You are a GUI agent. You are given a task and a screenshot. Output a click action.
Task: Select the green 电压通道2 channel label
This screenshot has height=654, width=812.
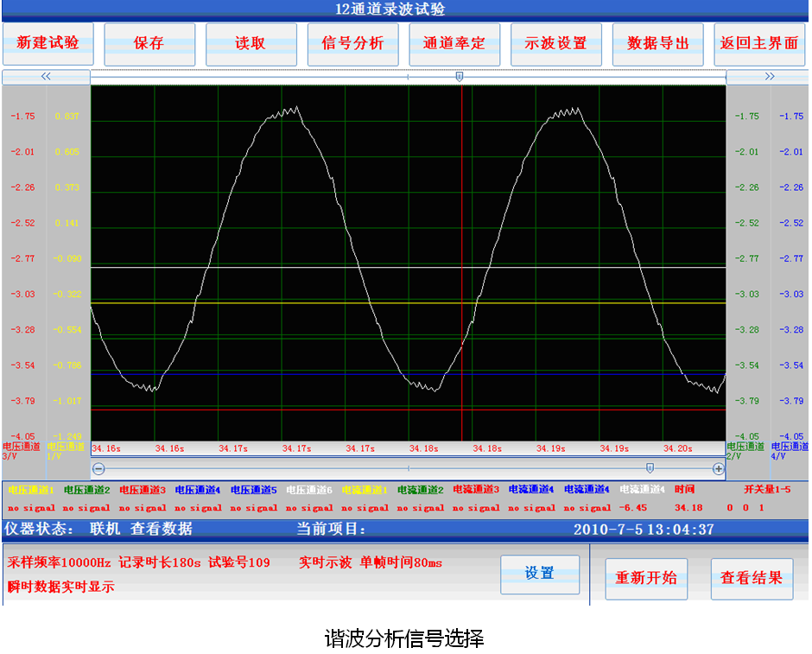(86, 490)
